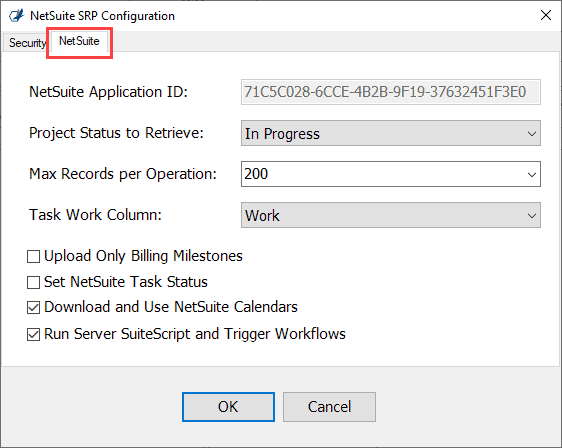Viewport: 562px width, 448px height.
Task: Check the Set NetSuite Task Status box
Action: click(33, 282)
